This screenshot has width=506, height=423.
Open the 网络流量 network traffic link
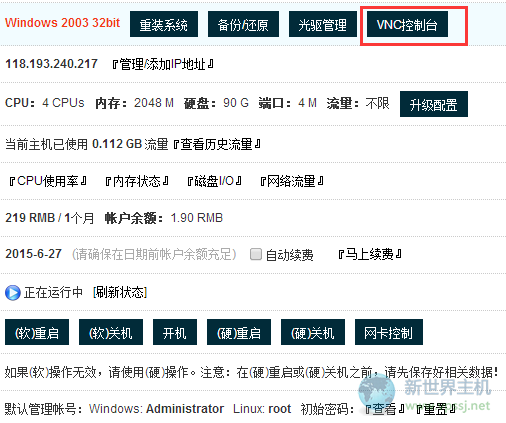click(x=292, y=181)
